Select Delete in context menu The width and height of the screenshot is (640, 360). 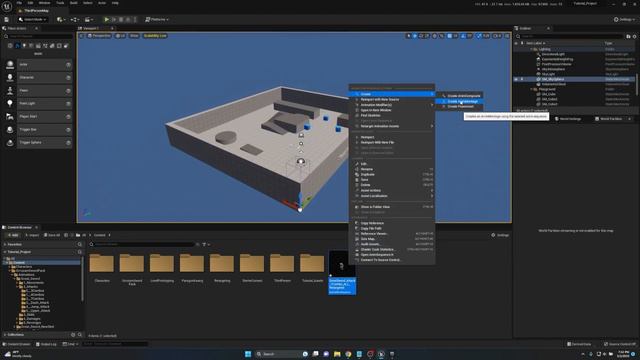point(392,185)
